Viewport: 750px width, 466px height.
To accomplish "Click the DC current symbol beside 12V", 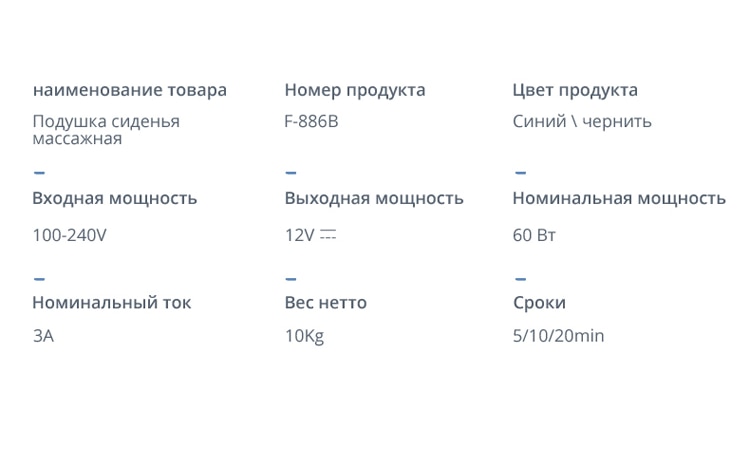I will pos(328,234).
